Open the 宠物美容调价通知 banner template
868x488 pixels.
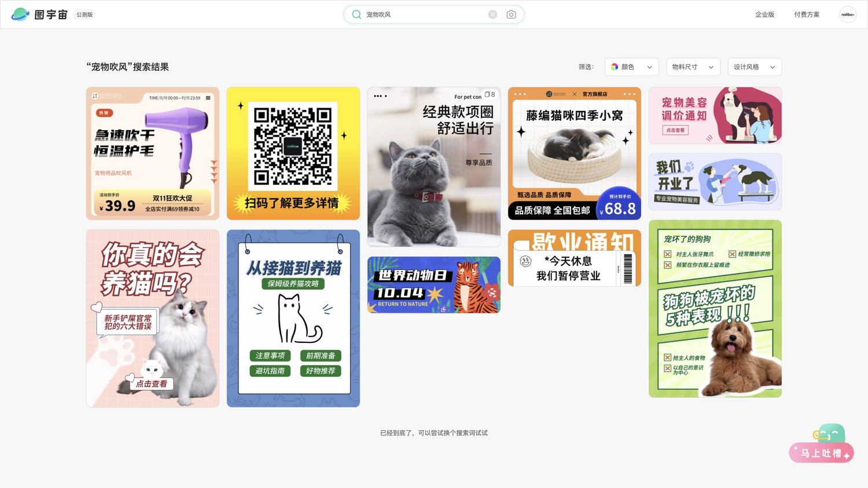(715, 116)
